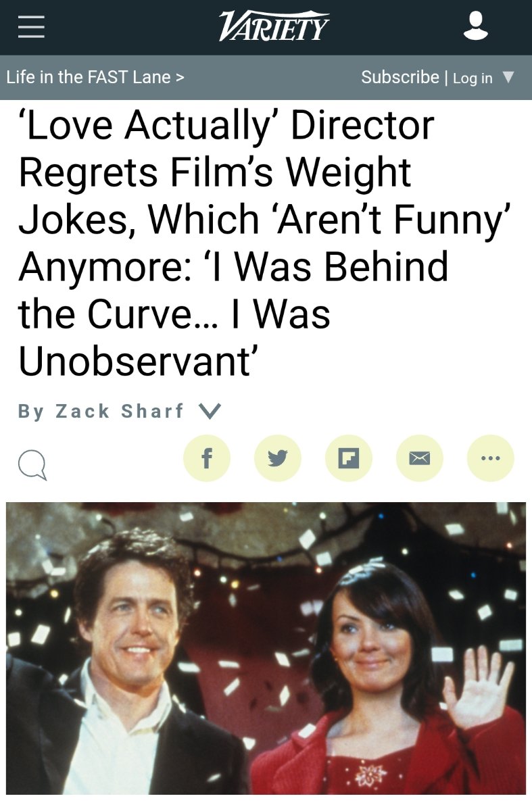This screenshot has height=811, width=532.
Task: Open the comments speech bubble icon
Action: (x=32, y=465)
